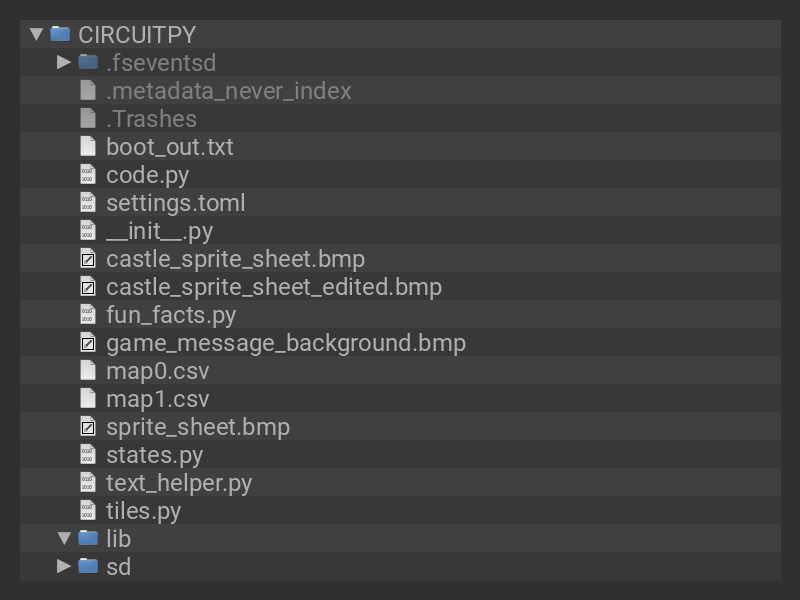Screen dimensions: 800x600
Task: Select tiles.py file
Action: tap(143, 511)
